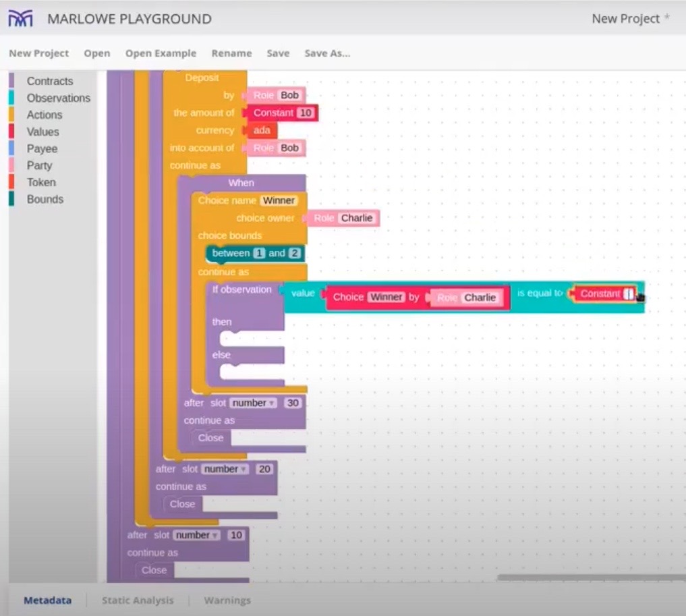Open the Warnings tab
The image size is (686, 616).
coord(227,600)
